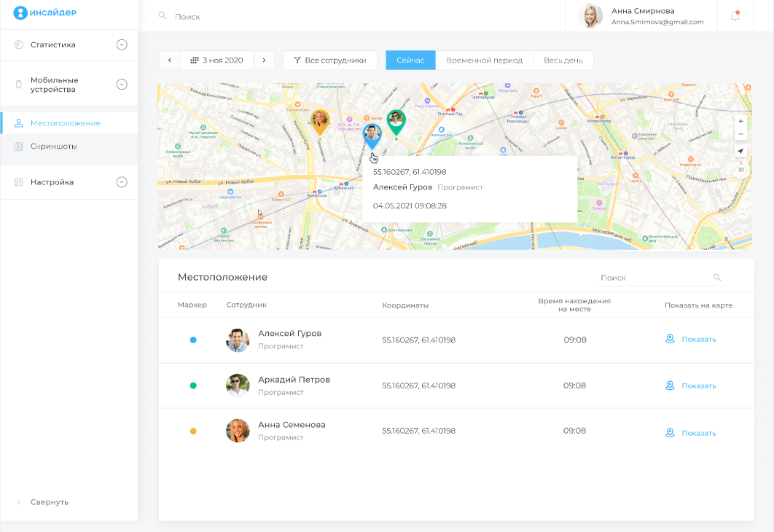Click the orange map pin marker
This screenshot has height=532, width=774.
click(319, 121)
